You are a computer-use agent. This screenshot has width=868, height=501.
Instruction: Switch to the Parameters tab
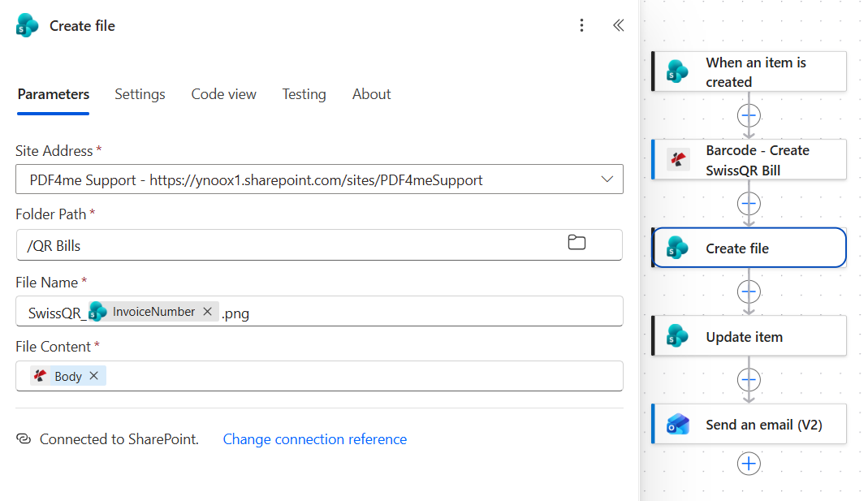(53, 94)
